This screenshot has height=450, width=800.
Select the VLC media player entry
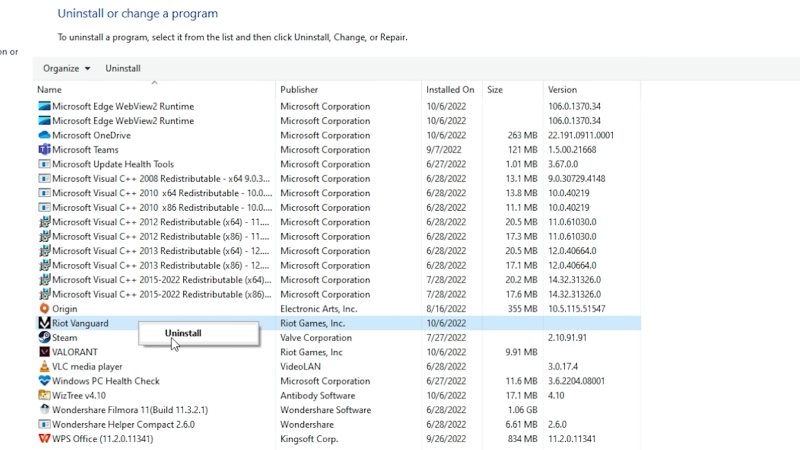[x=87, y=366]
